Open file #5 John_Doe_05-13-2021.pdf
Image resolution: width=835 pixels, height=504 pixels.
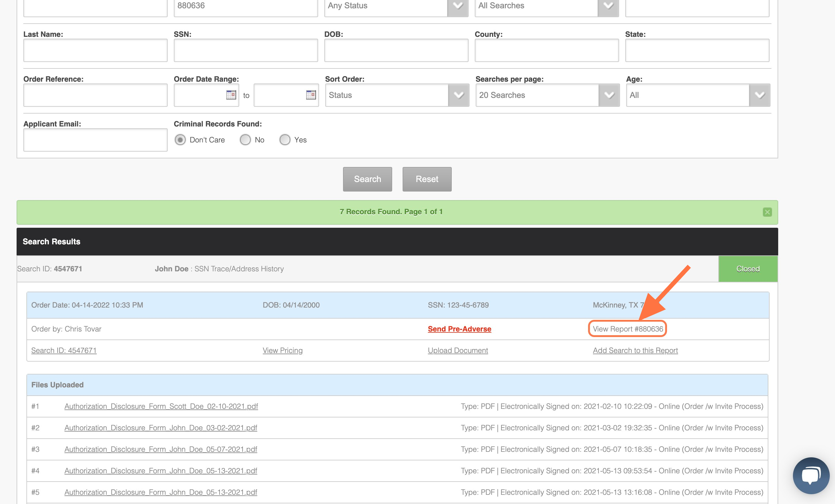point(161,492)
